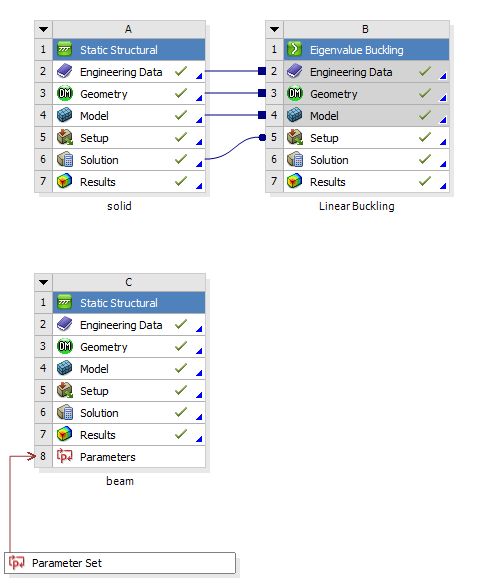Image resolution: width=489 pixels, height=584 pixels.
Task: Select the Static Structural title of system C
Action: [x=129, y=302]
